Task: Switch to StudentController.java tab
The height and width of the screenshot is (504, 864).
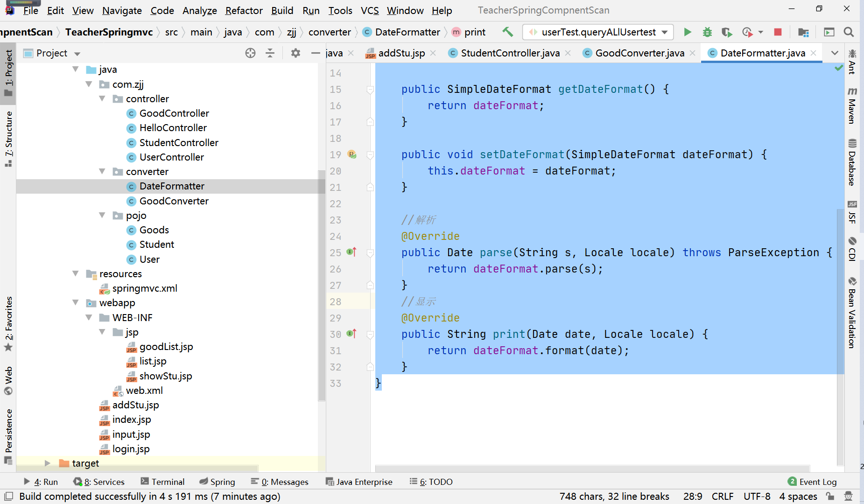Action: (x=510, y=53)
